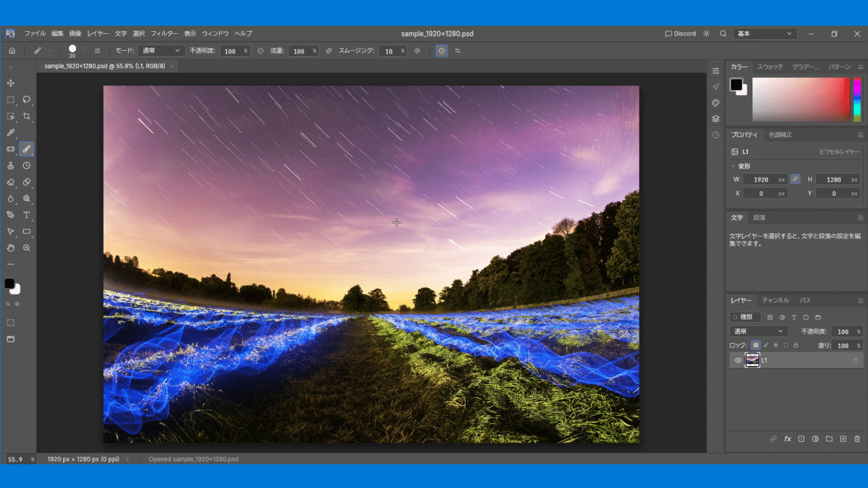Toggle width-height link constraint
This screenshot has width=868, height=488.
pos(795,180)
